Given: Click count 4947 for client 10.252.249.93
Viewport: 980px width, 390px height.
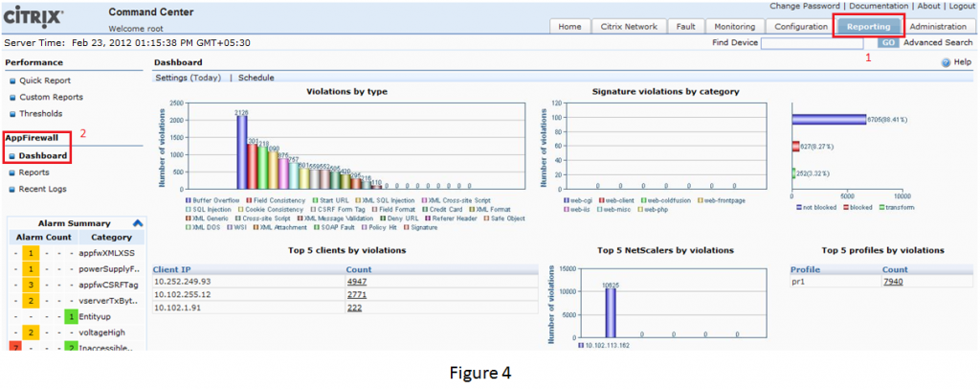Looking at the screenshot, I should click(x=357, y=283).
